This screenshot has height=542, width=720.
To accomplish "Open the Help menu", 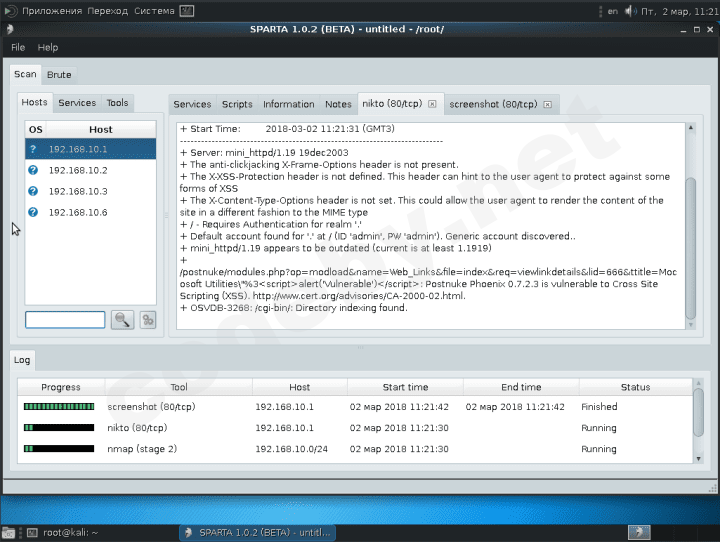I will click(48, 47).
